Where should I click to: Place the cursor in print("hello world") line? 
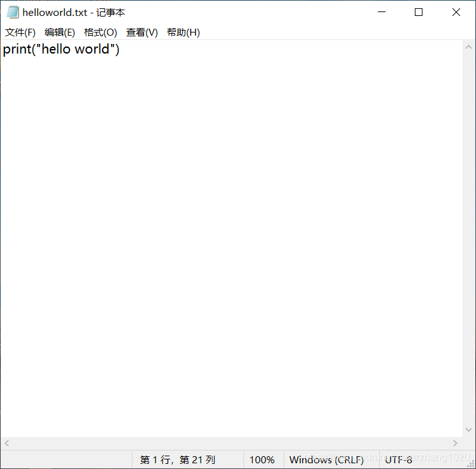(61, 49)
